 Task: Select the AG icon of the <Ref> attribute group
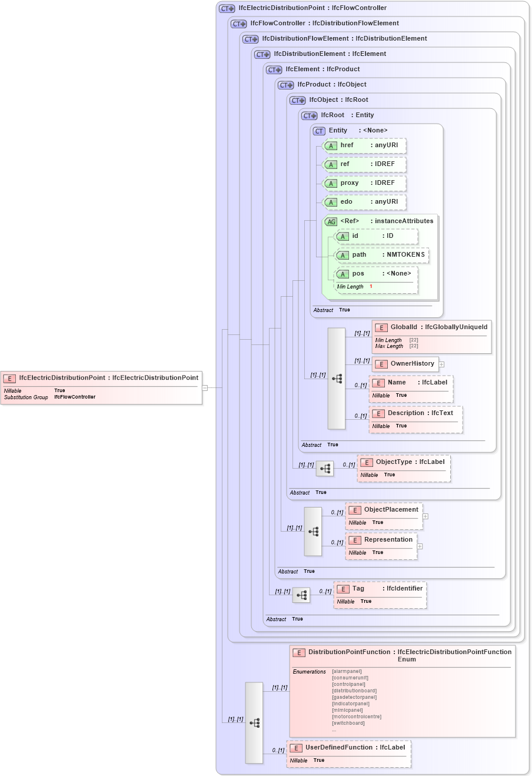coord(331,221)
